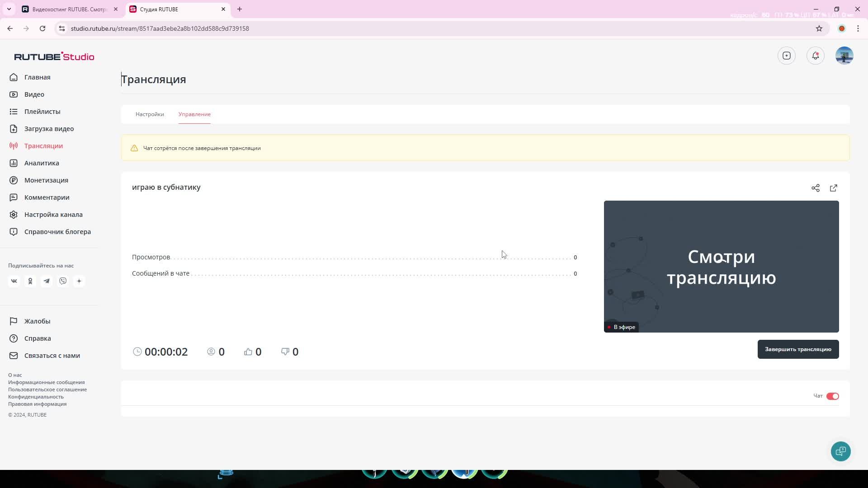Click the Dzen star social icon
This screenshot has width=868, height=488.
[79, 281]
